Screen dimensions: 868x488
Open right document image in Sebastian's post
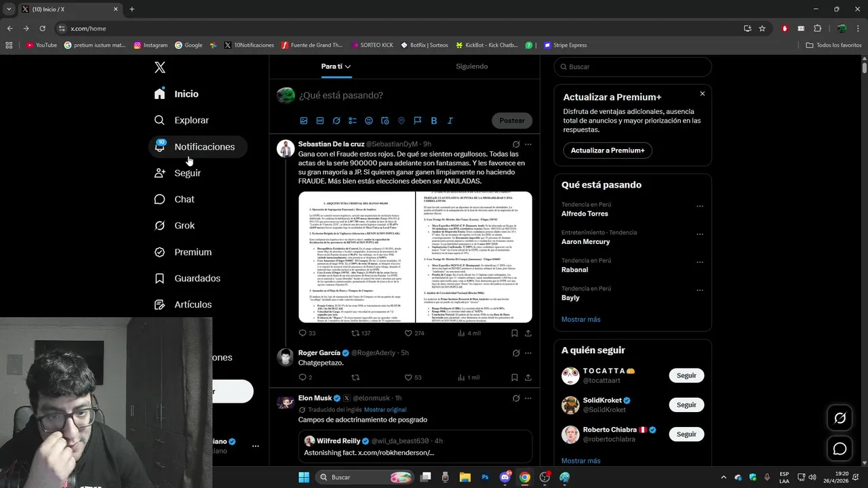474,257
